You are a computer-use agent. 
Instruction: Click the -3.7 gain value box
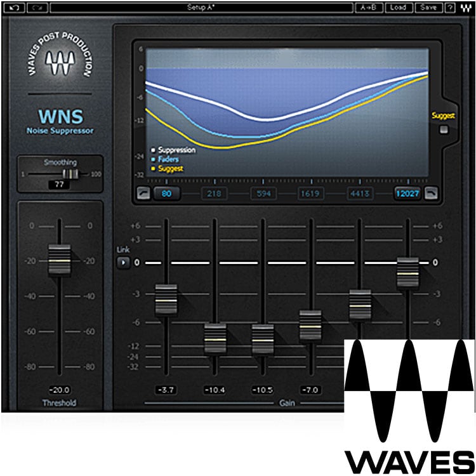[166, 390]
